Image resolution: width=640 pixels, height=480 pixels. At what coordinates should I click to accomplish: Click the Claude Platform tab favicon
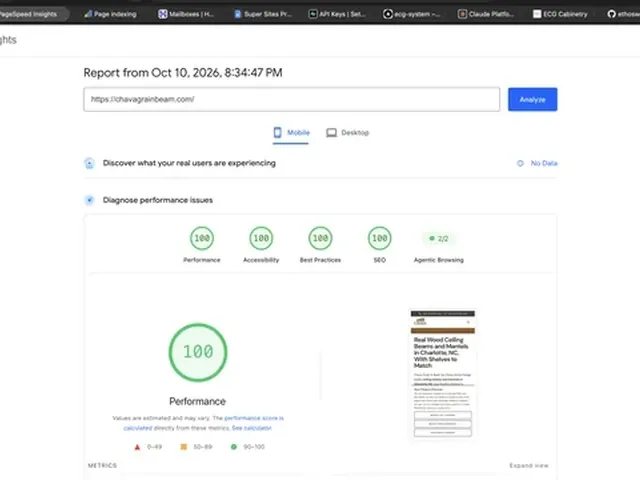coord(462,14)
